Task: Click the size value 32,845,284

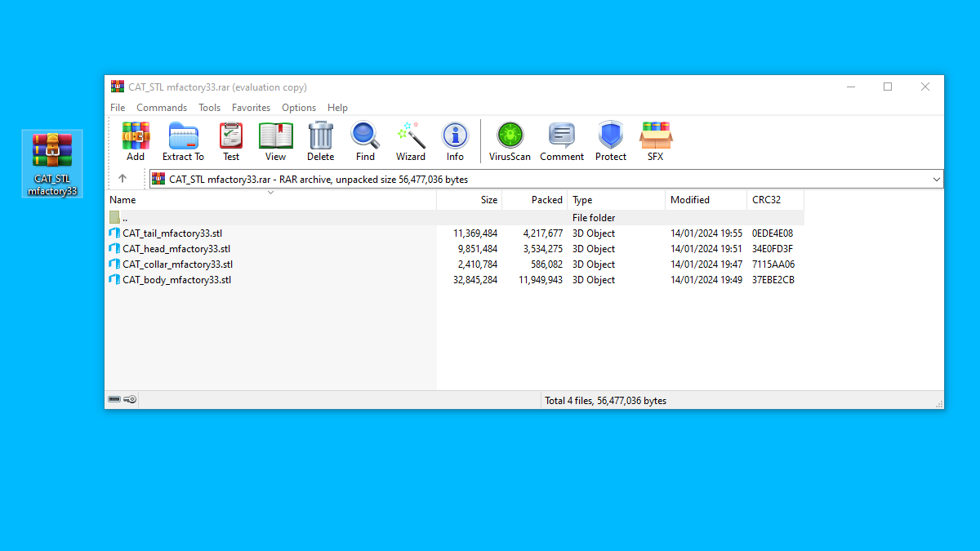Action: 475,280
